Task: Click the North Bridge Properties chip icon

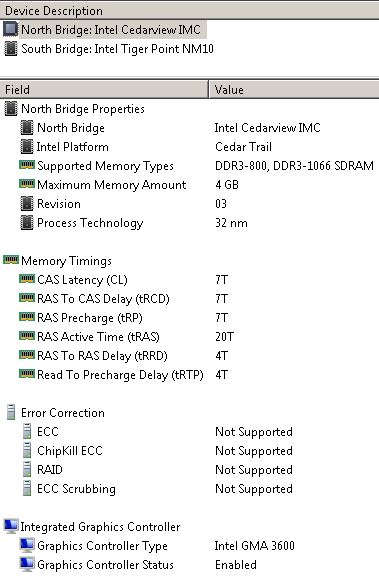Action: coord(11,109)
